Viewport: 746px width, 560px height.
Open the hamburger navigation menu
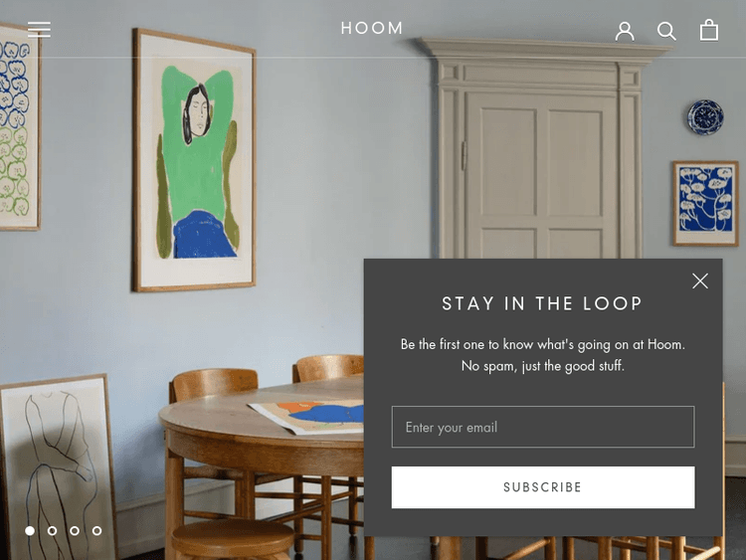pos(39,30)
